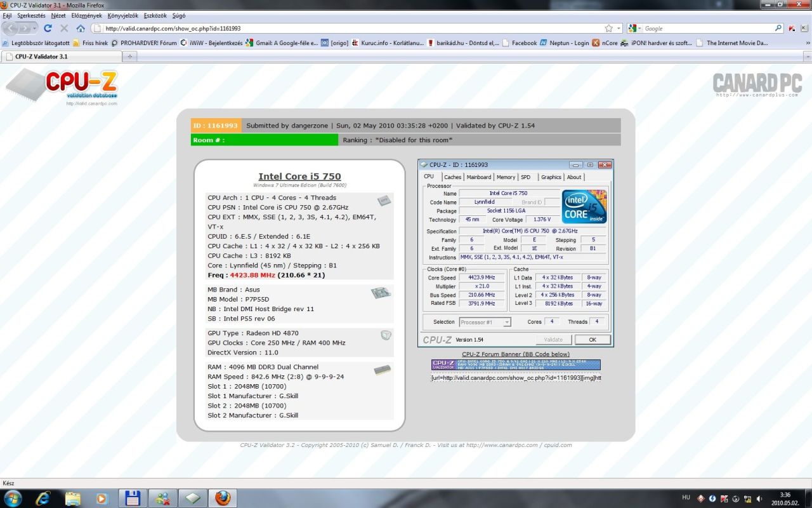Click the floppy disk taskbar icon
Viewport: 812px width, 508px height.
point(133,498)
